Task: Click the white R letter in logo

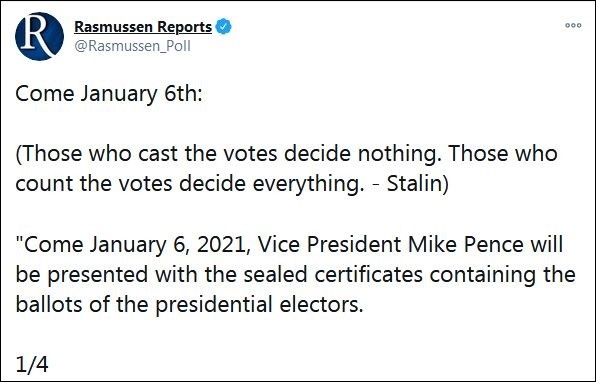Action: tap(36, 35)
